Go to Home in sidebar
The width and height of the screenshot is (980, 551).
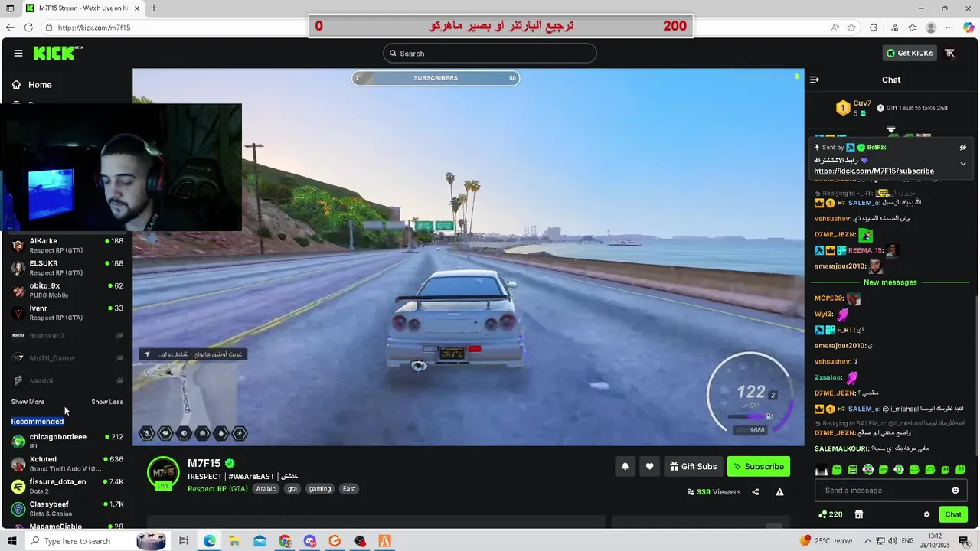[x=32, y=85]
